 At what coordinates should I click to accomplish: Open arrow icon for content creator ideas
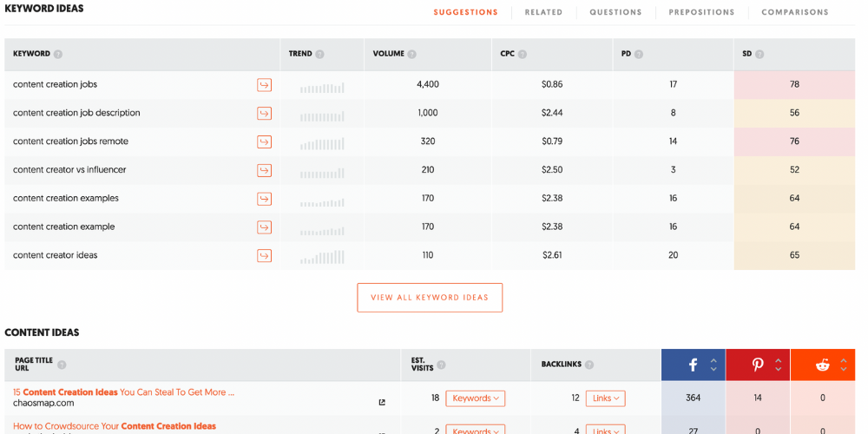265,256
